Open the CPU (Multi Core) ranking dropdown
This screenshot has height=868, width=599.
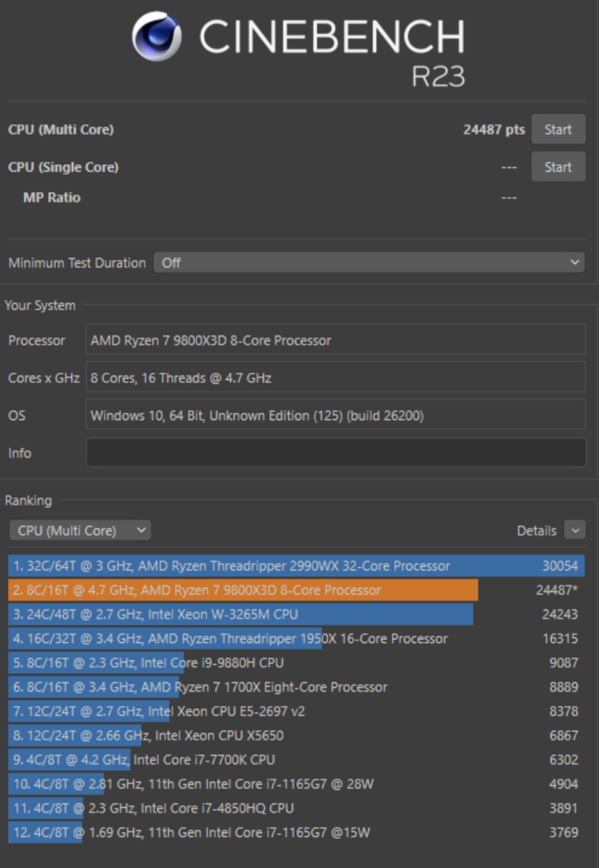point(80,530)
